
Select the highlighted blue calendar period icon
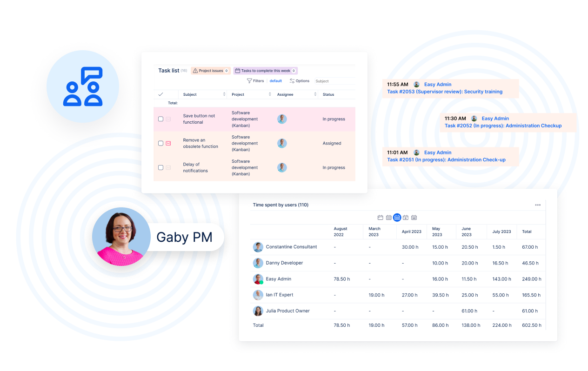397,218
